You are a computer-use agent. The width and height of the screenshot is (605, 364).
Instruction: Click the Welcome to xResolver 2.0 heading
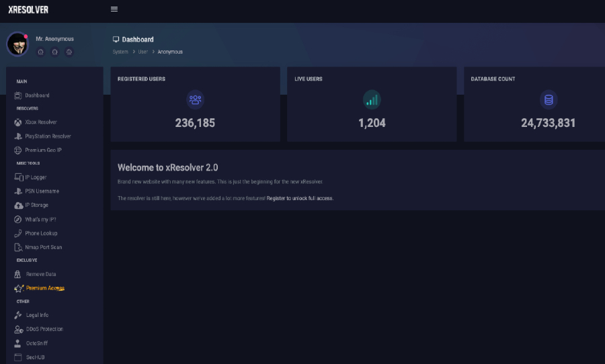[x=168, y=167]
